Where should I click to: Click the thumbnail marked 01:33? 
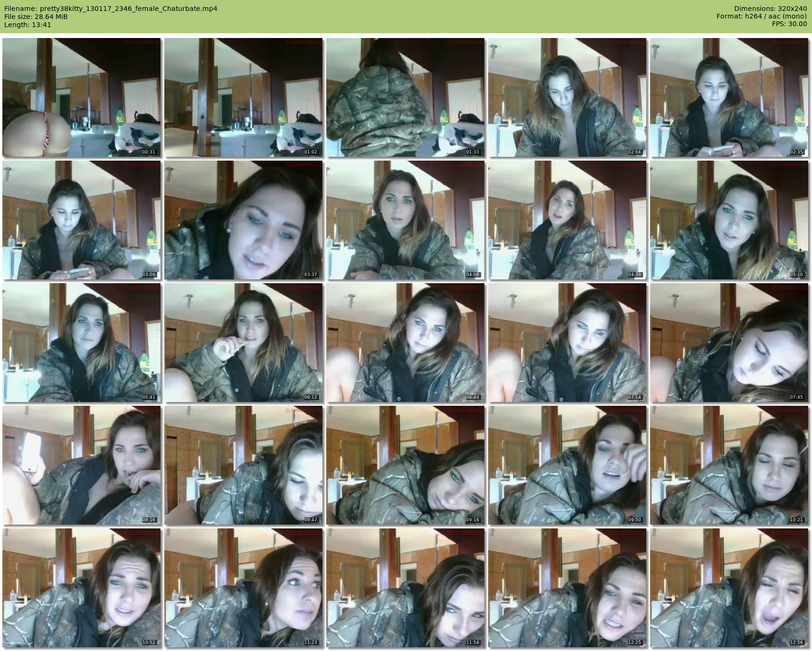[x=406, y=97]
